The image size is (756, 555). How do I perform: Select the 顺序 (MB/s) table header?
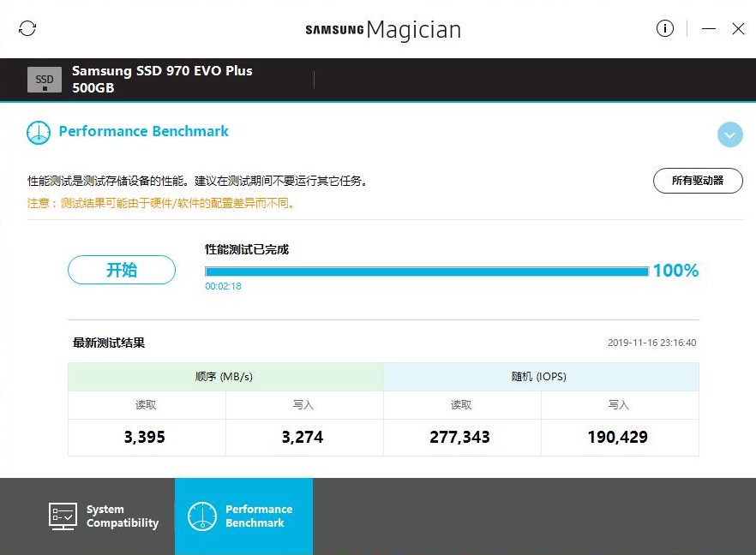coord(225,376)
